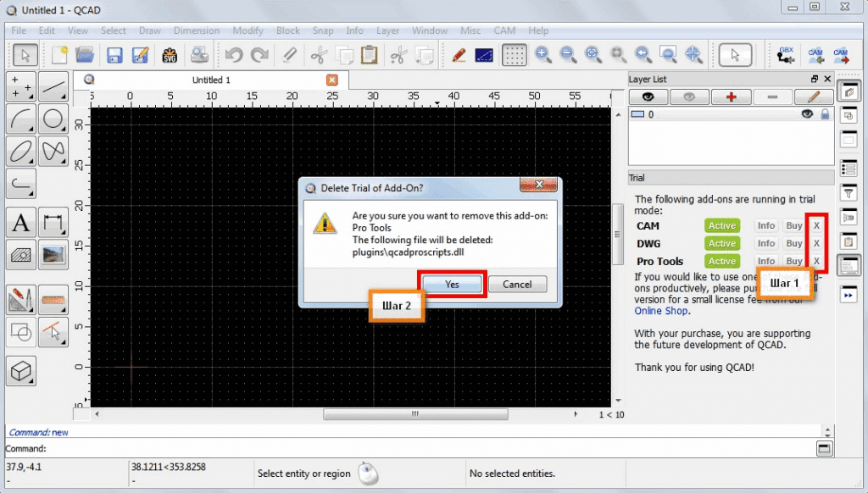Open the Draw menu
The height and width of the screenshot is (493, 868).
tap(149, 30)
